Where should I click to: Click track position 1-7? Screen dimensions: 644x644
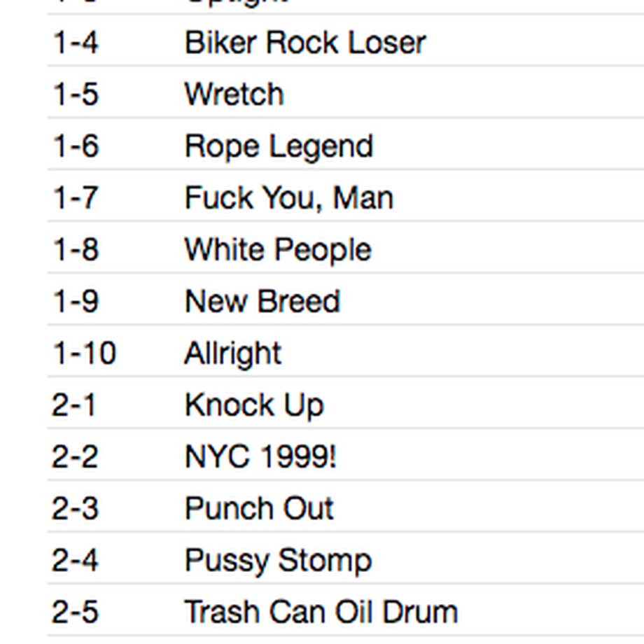(75, 197)
